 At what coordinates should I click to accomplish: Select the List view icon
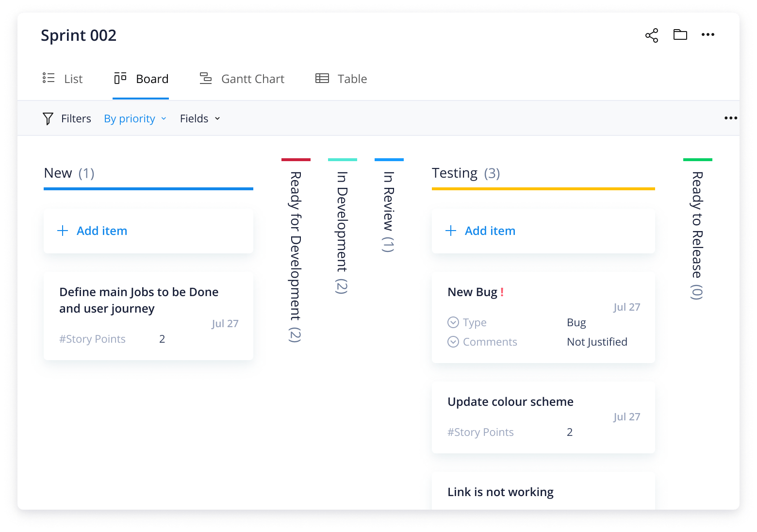(x=49, y=78)
